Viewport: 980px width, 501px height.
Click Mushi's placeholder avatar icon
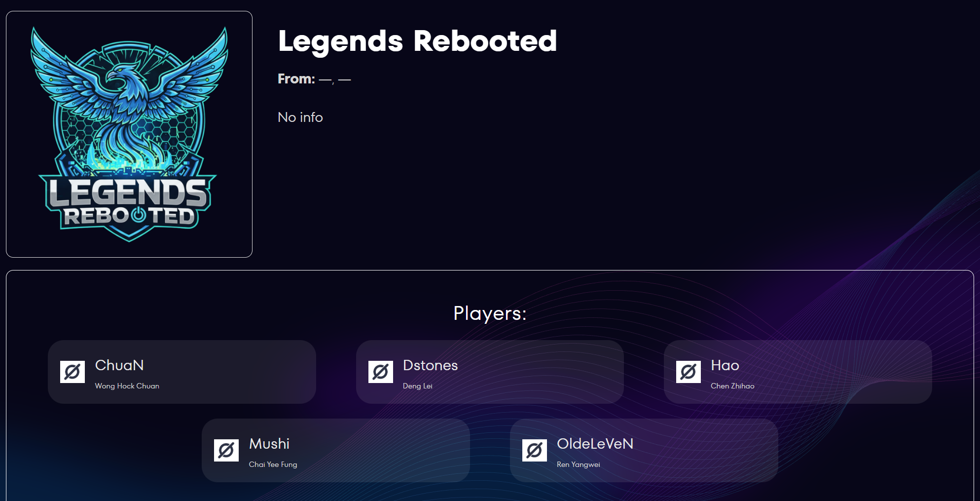click(x=226, y=450)
